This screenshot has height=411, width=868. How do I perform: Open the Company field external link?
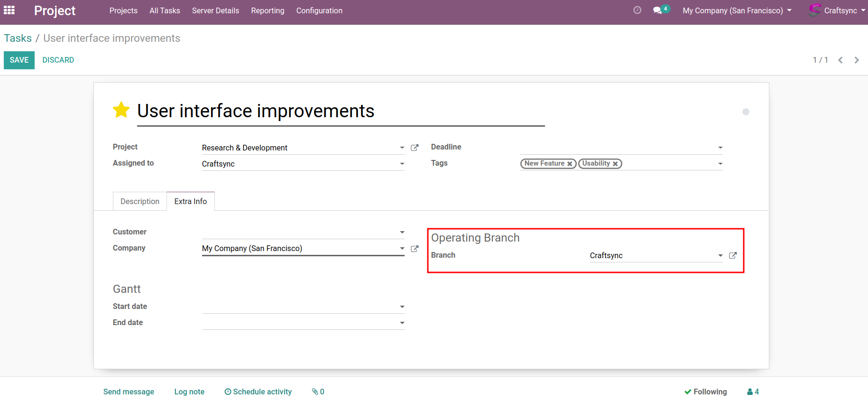click(415, 249)
